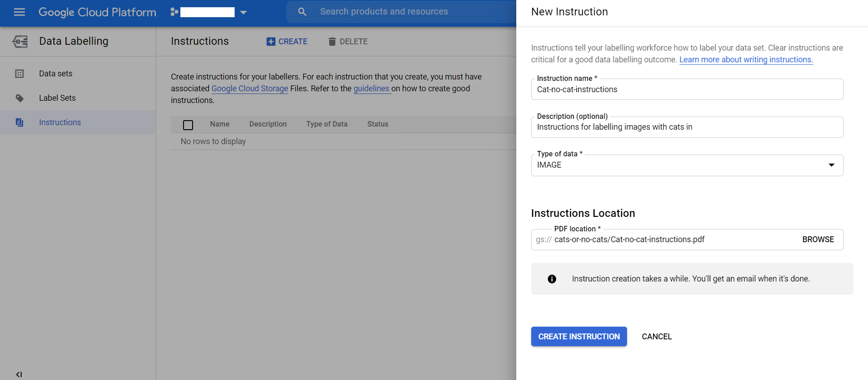The image size is (868, 380).
Task: Click the Delete toolbar button with trash icon
Action: click(348, 42)
